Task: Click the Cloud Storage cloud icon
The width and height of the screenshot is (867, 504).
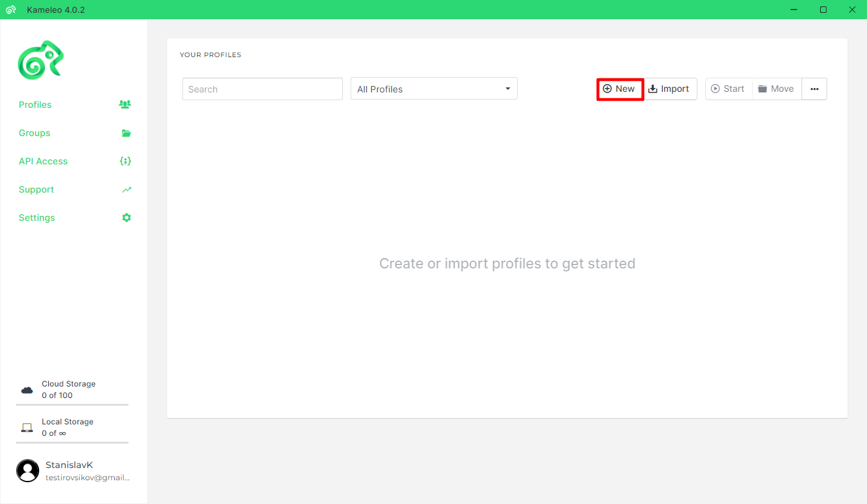Action: [27, 390]
